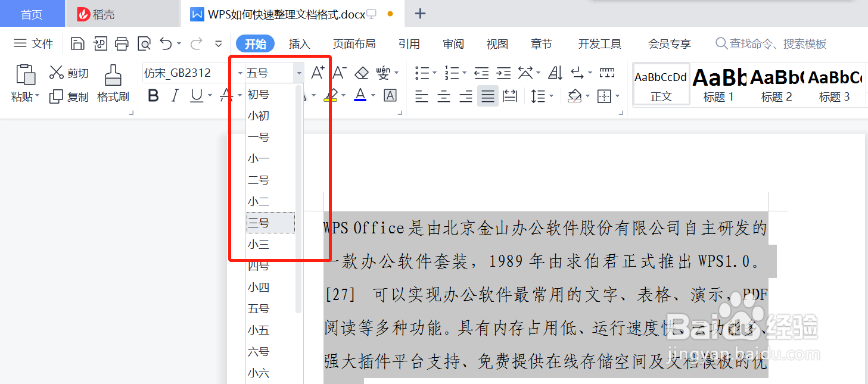868x384 pixels.
Task: Select the Decrease Indent icon
Action: tap(481, 72)
